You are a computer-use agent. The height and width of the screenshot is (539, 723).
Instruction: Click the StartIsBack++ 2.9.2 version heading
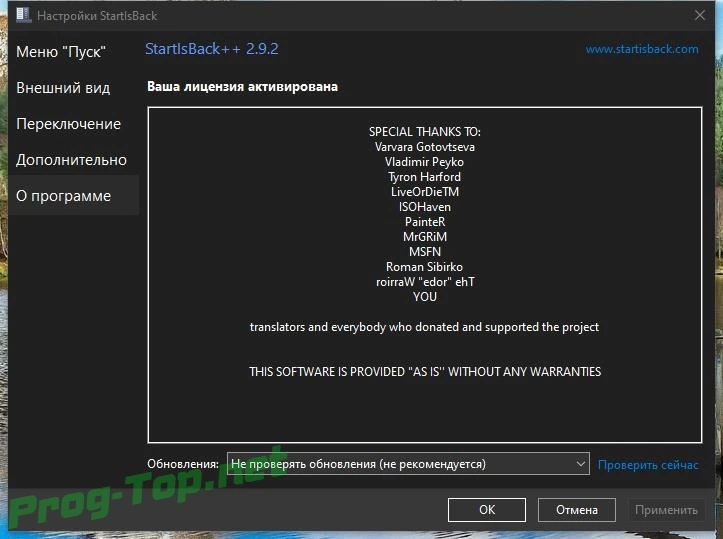212,49
